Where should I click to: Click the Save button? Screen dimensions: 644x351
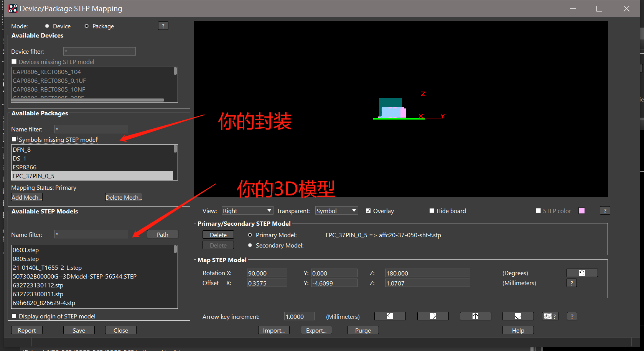79,330
